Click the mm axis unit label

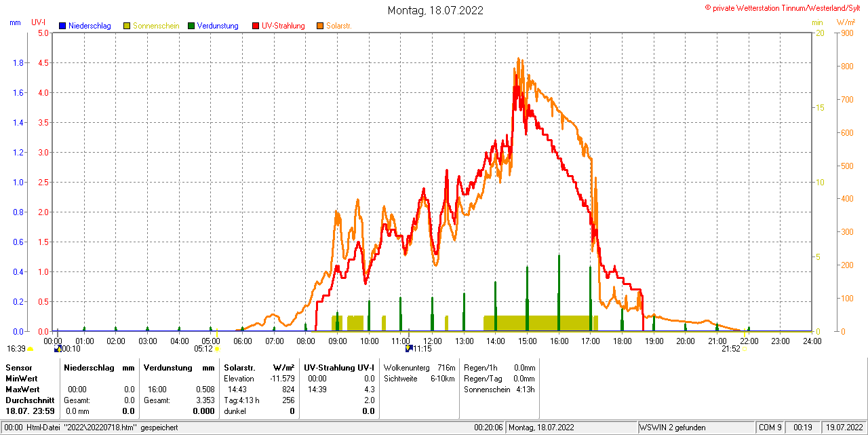pos(16,22)
